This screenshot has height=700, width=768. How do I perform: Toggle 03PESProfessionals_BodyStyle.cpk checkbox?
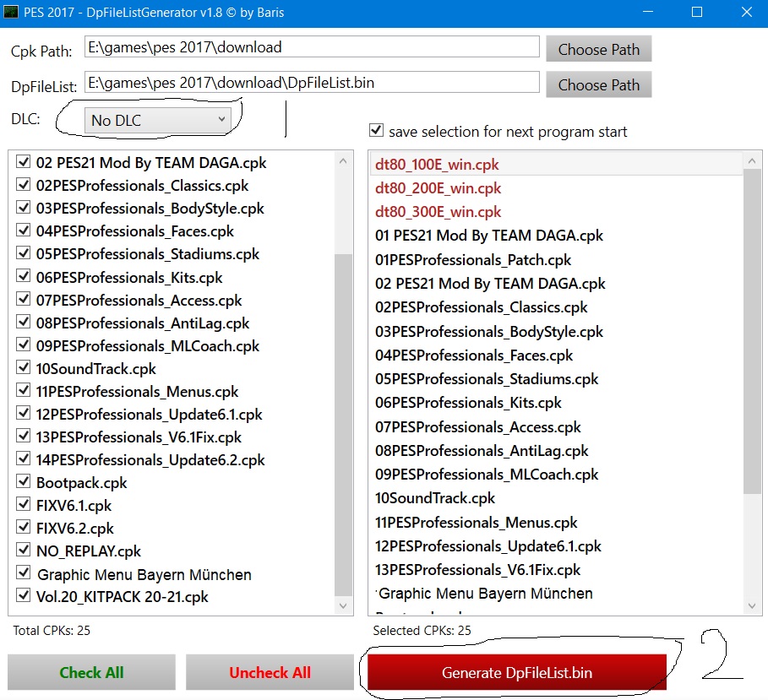click(23, 207)
